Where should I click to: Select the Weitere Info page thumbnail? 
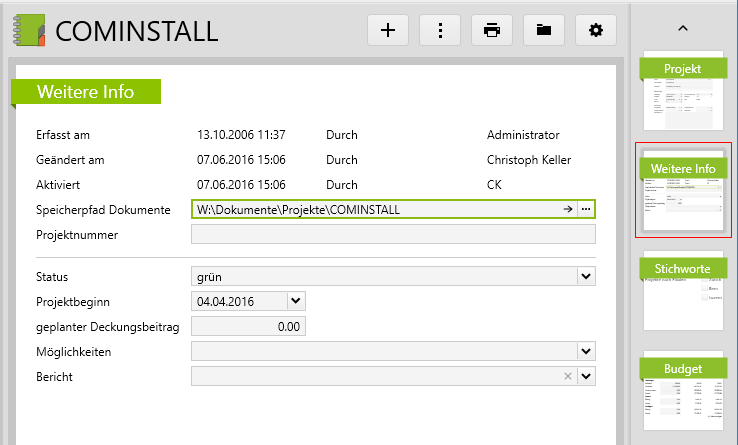683,190
